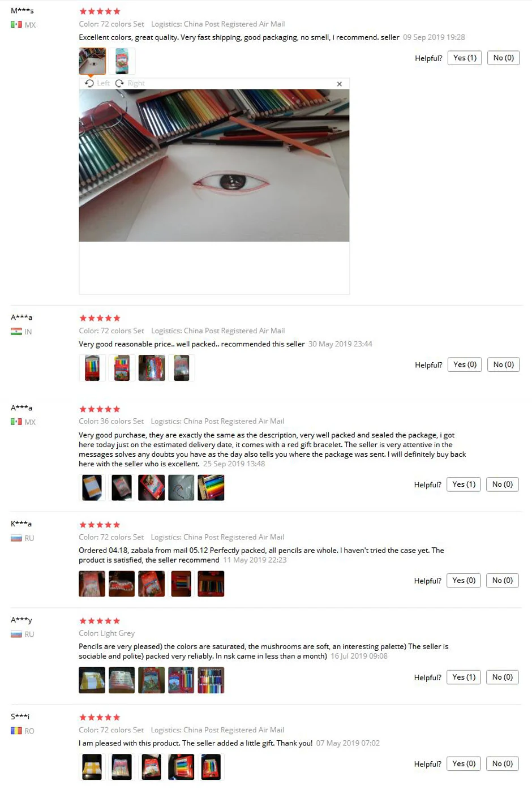Open first photo of India reviewer A***a
Viewport: 532px width, 798px height.
coord(92,368)
